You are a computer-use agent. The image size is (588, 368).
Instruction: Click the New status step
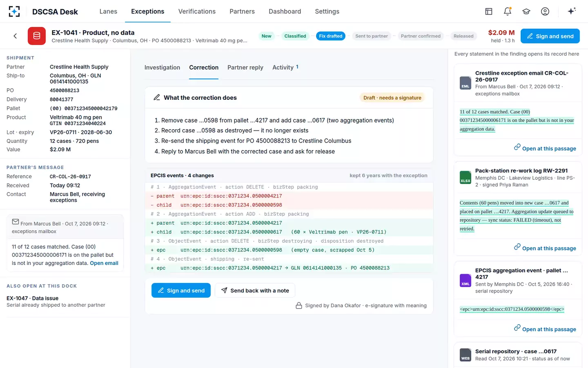266,36
